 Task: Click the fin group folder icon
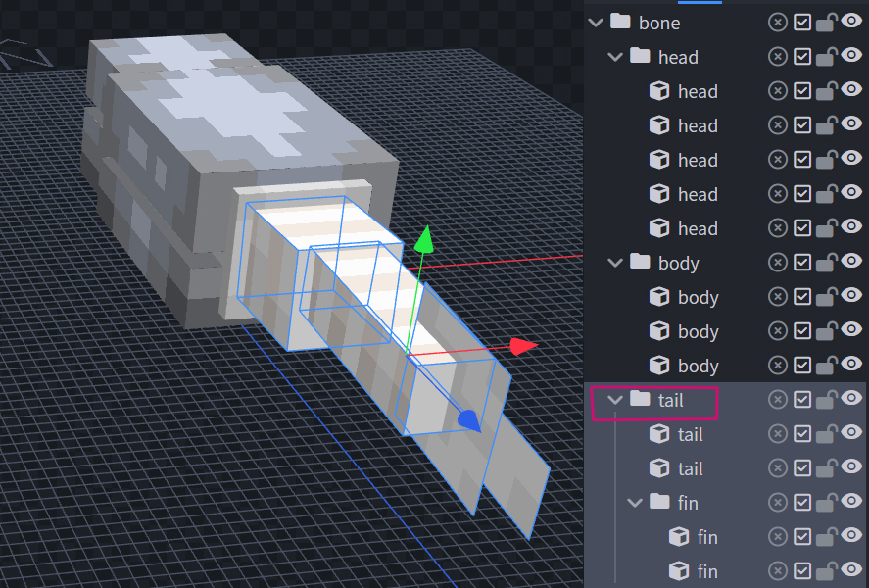[659, 502]
